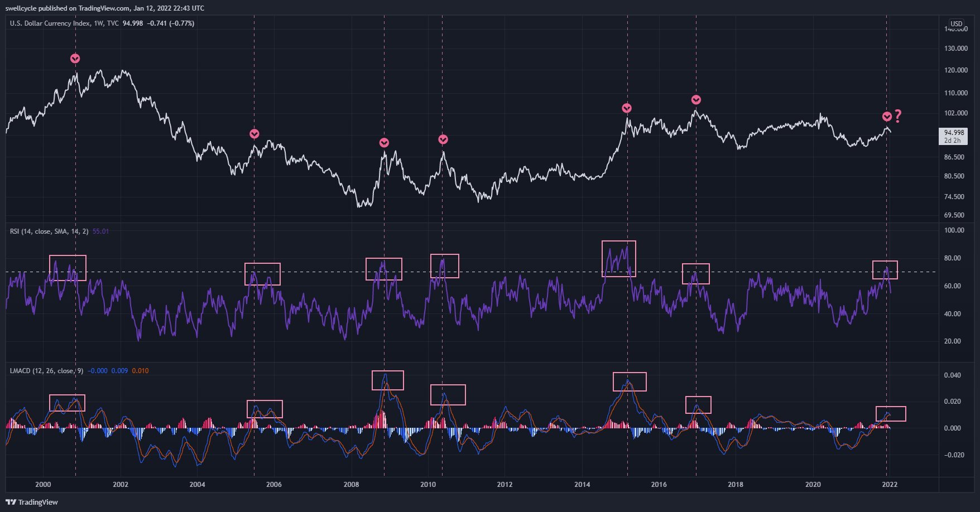Screen dimensions: 980x512
Task: Click the TradingView logo at the bottom left
Action: [x=32, y=502]
